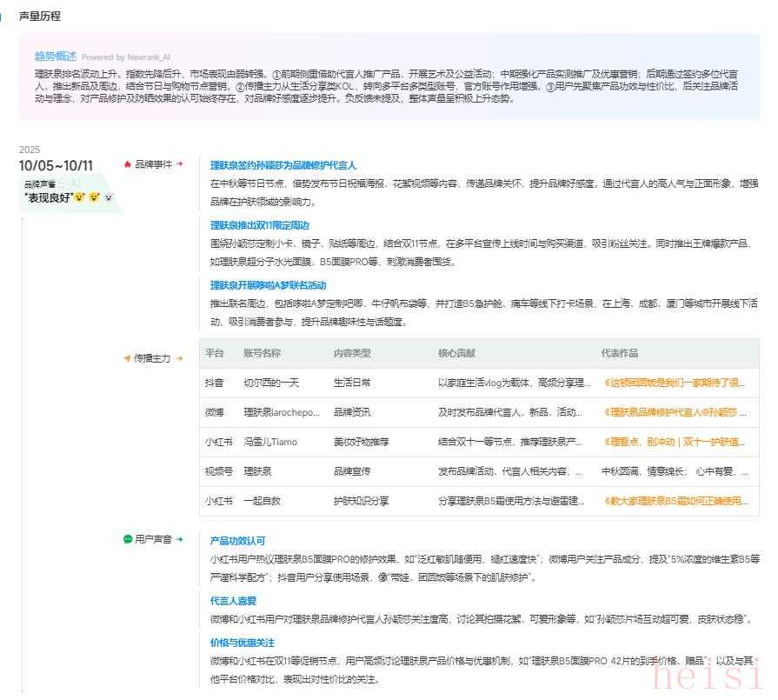Screen dimensions: 778x700
Task: Click the green chat bubble icon beside 用户声音
Action: pos(128,539)
